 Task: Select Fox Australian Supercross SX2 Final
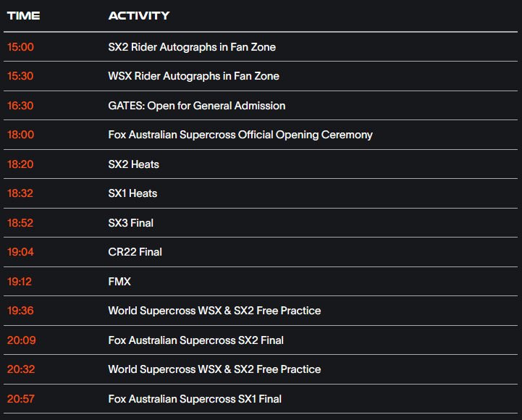pos(195,340)
